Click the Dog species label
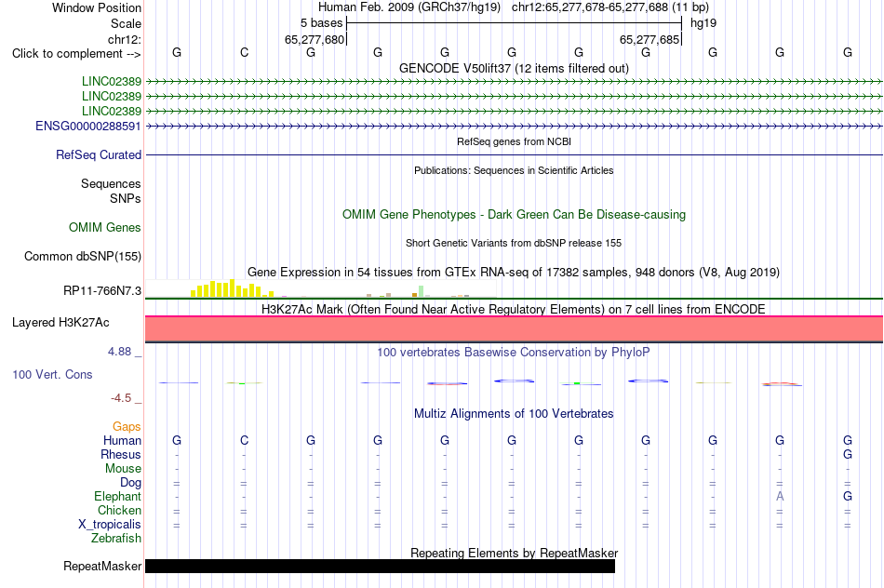This screenshot has width=884, height=588. point(130,483)
